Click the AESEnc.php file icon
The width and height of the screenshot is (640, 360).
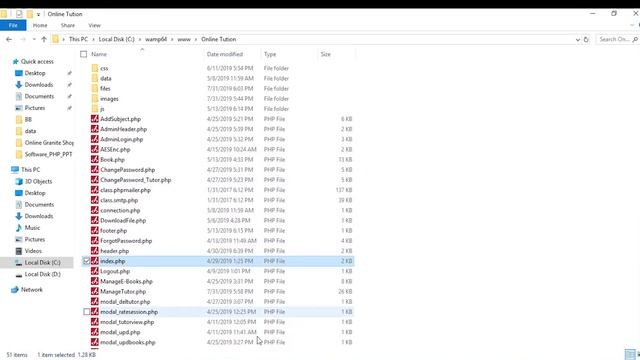coord(95,149)
